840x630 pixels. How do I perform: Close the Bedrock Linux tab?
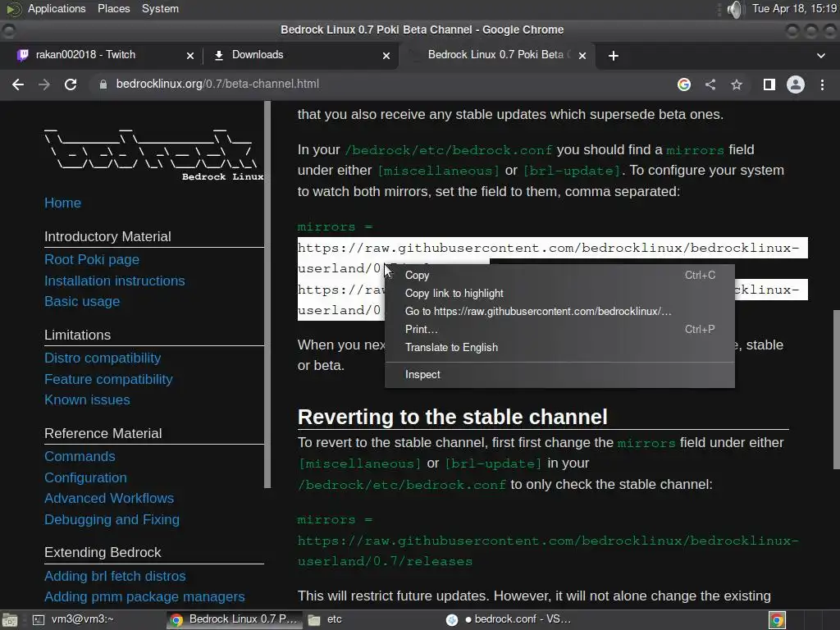(x=582, y=56)
